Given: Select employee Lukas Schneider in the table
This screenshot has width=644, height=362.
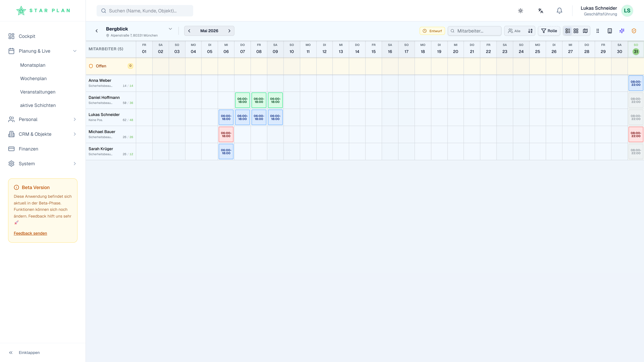Looking at the screenshot, I should coord(104,115).
